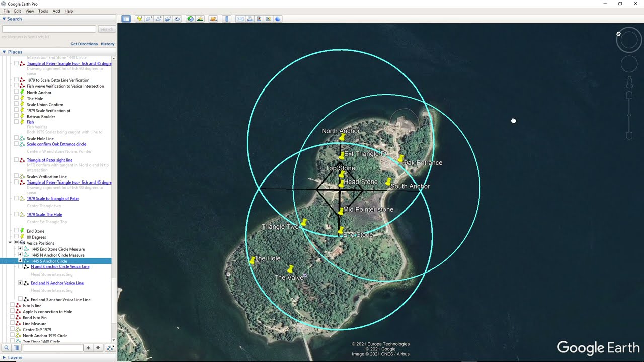The height and width of the screenshot is (362, 644).
Task: Toggle the sidebar with the toolbar panel icon
Action: click(126, 19)
